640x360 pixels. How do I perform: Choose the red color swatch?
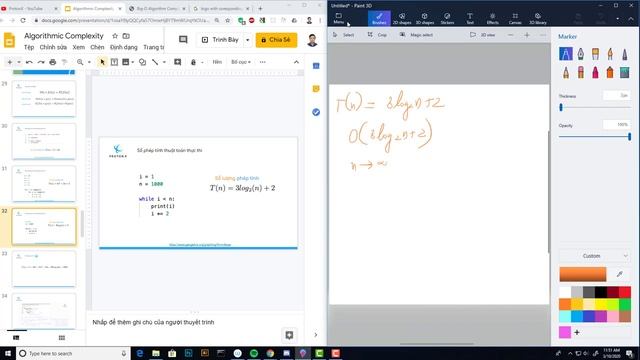pos(624,292)
